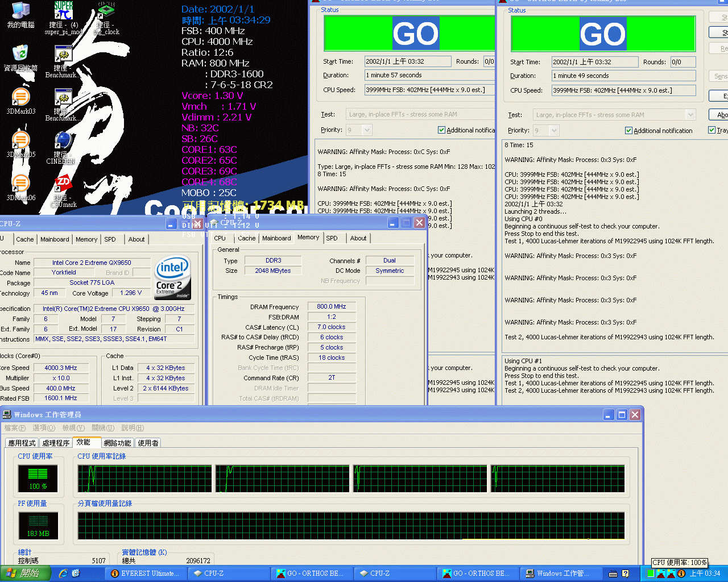Launch the 3DMark05 desktop shortcut
Viewport: 728px width, 582px height.
click(20, 145)
